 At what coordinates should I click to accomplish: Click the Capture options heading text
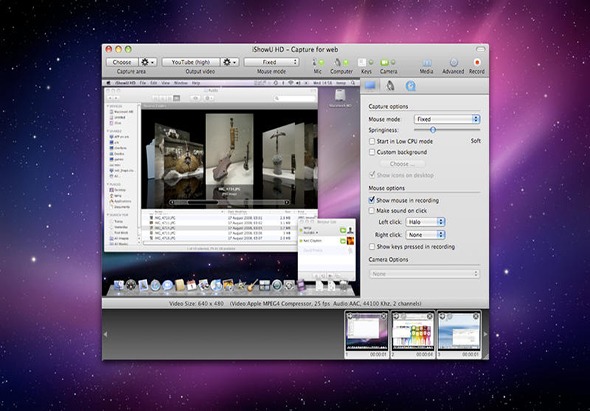[388, 107]
